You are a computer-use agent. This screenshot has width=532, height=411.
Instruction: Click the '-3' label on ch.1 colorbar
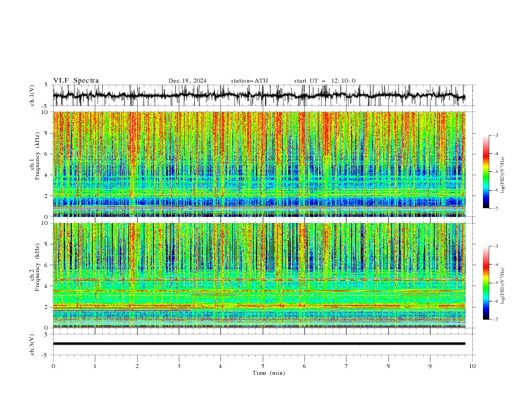[x=496, y=135]
